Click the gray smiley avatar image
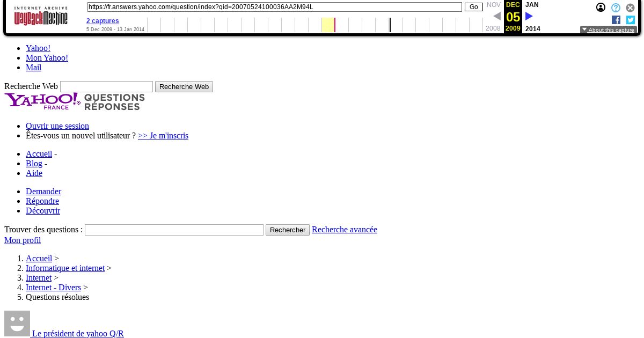 pos(17,324)
